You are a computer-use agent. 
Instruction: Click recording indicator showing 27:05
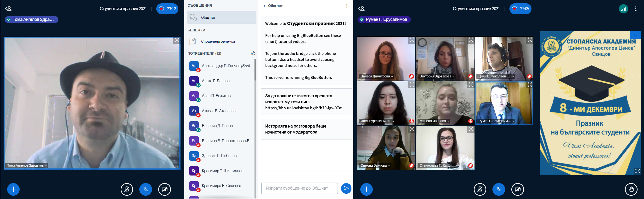coord(520,9)
